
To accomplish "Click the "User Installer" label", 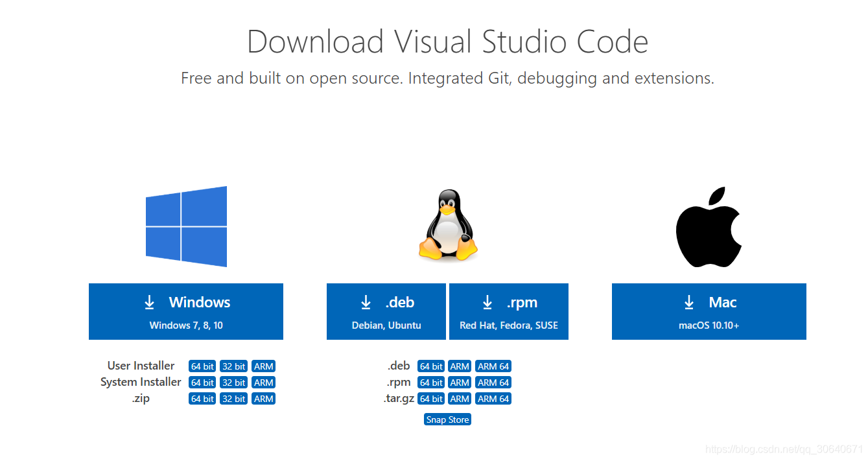I will (x=141, y=366).
